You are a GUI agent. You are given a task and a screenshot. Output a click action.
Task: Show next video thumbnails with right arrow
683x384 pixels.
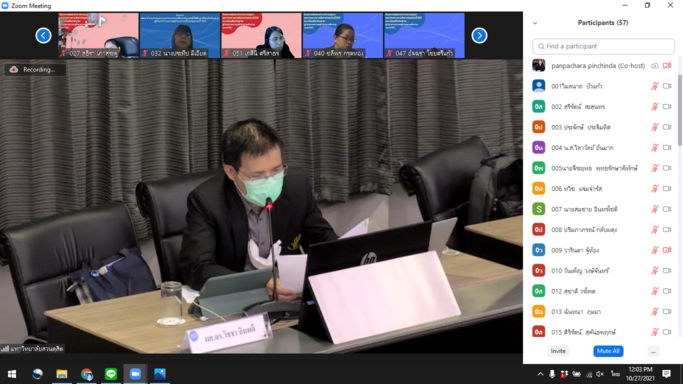479,35
